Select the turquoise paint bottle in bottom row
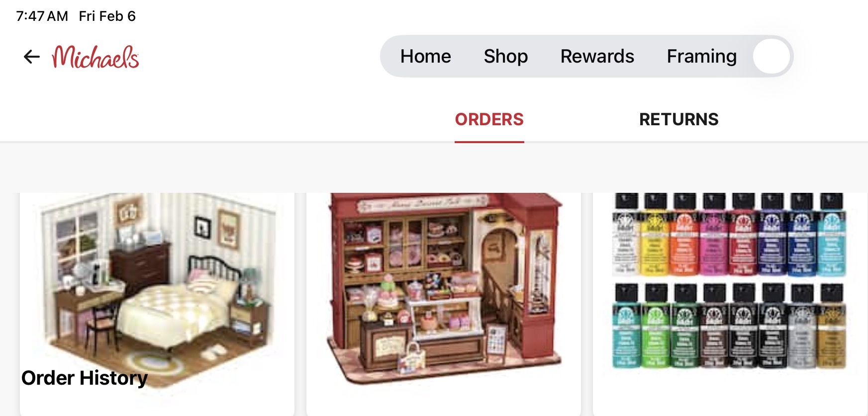This screenshot has height=416, width=868. [x=626, y=326]
